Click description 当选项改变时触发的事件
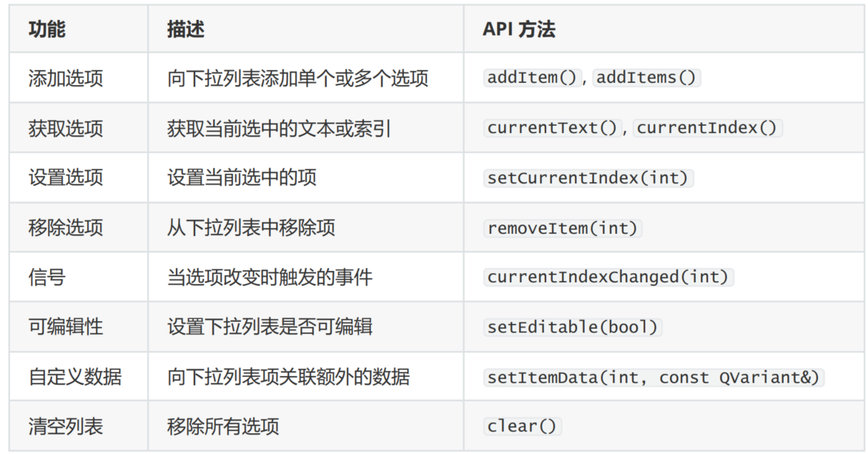868x454 pixels. pyautogui.click(x=270, y=277)
